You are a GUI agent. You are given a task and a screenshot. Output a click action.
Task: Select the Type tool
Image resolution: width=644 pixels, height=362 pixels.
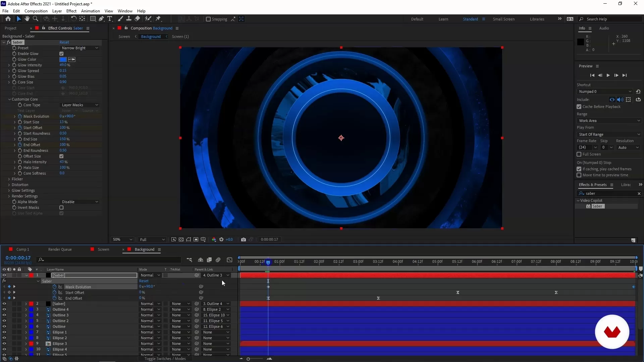(110, 19)
